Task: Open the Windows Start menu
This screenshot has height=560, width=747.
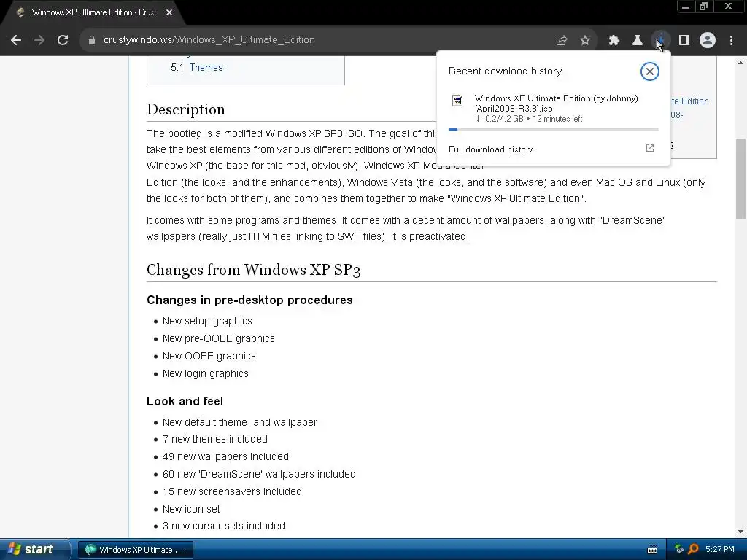Action: click(34, 549)
